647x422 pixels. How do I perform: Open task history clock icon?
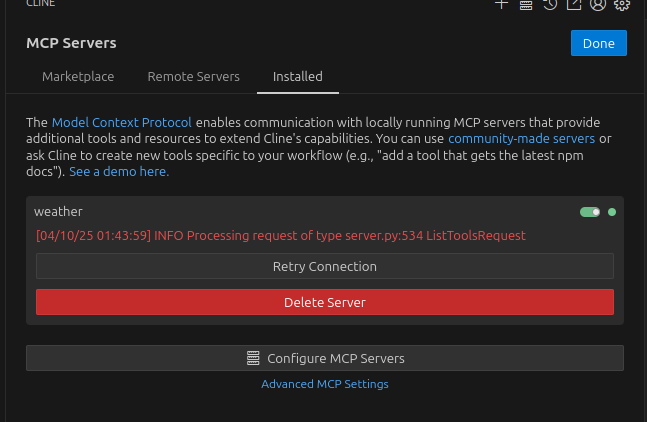(x=550, y=4)
